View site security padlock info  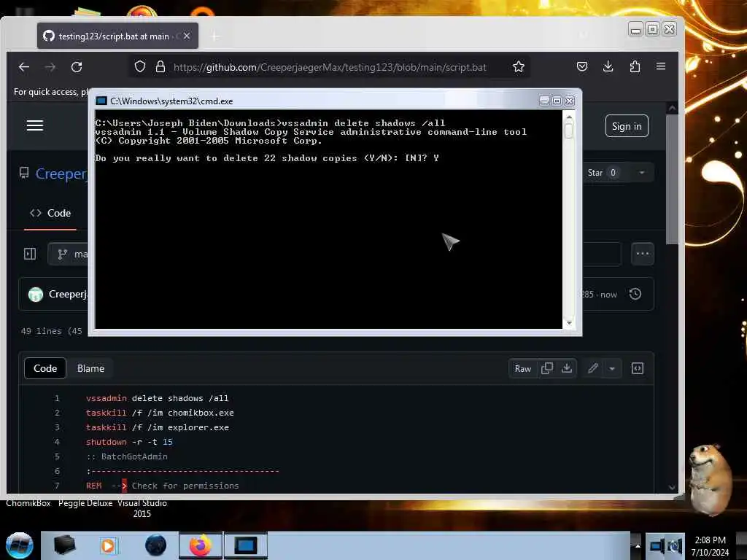[x=160, y=66]
